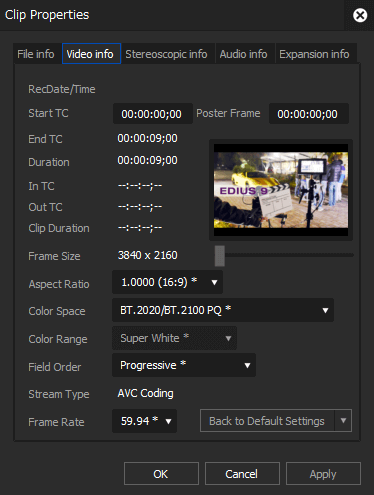
Task: Click the poster frame slider handle
Action: coord(220,256)
